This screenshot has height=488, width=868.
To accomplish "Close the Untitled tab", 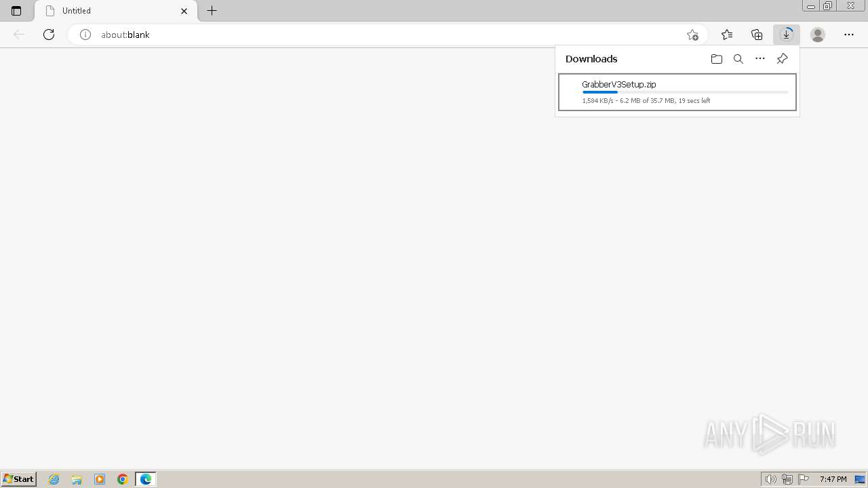I will (184, 11).
